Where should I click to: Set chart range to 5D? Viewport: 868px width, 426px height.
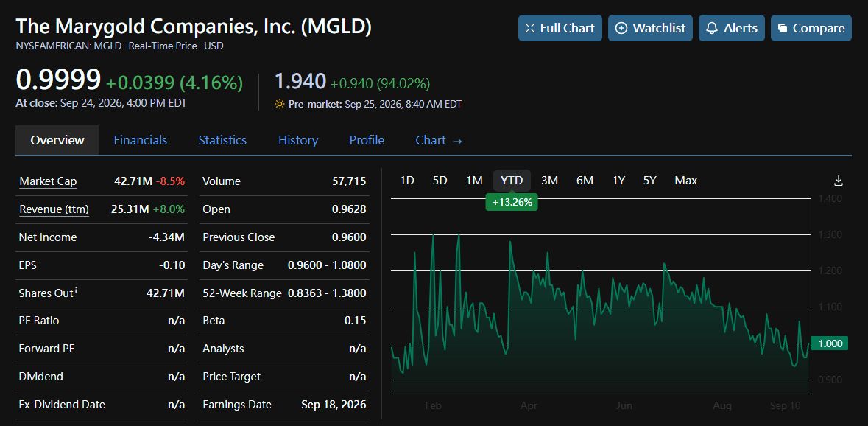[440, 181]
